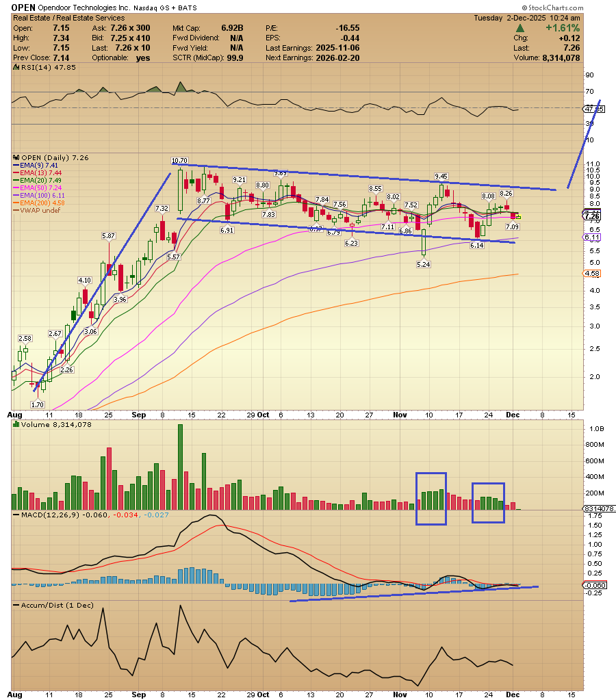
Task: Click the Fwd Dividend N/A value
Action: pos(237,38)
